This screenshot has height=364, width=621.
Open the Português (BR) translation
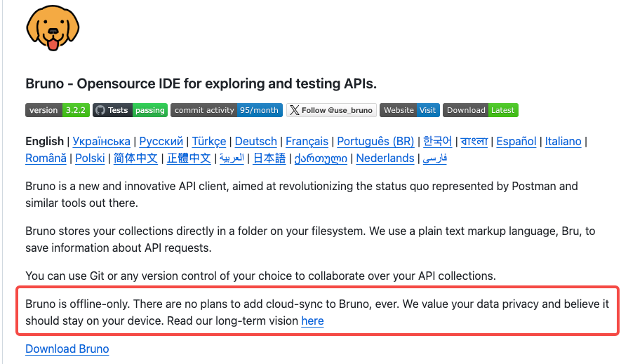tap(375, 141)
